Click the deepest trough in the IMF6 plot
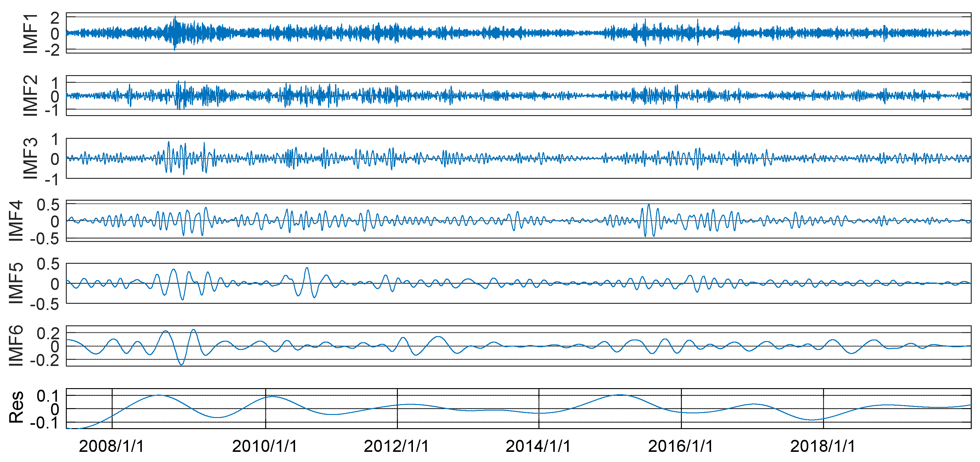980x462 pixels. (182, 364)
